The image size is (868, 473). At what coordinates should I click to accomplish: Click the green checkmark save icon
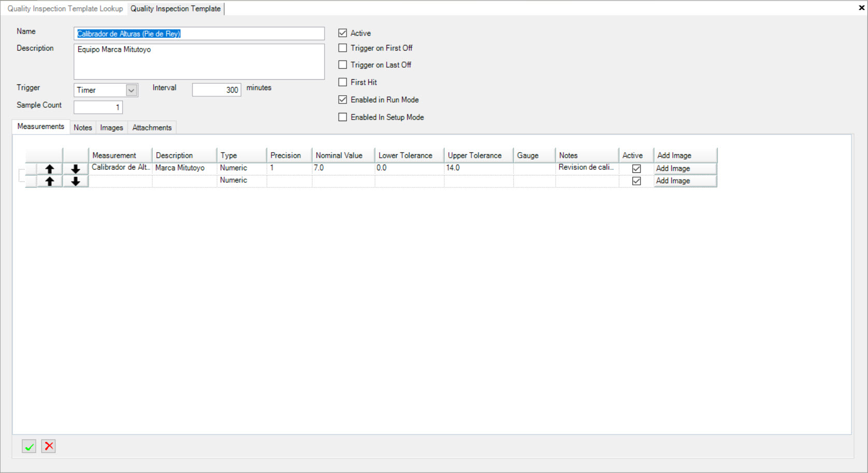point(29,446)
